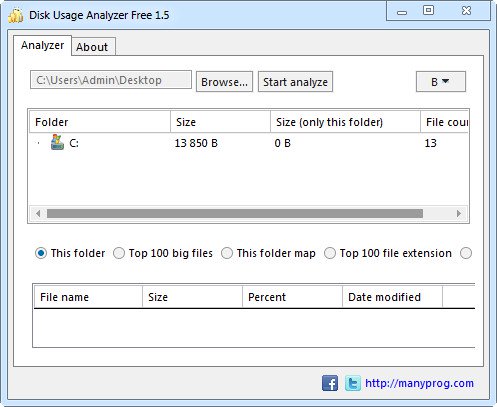The height and width of the screenshot is (407, 497).
Task: Click the Start analyze button
Action: click(295, 82)
